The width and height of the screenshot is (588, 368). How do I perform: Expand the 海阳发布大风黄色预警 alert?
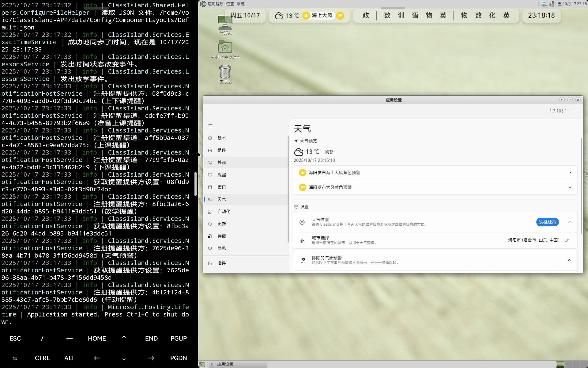pyautogui.click(x=570, y=187)
